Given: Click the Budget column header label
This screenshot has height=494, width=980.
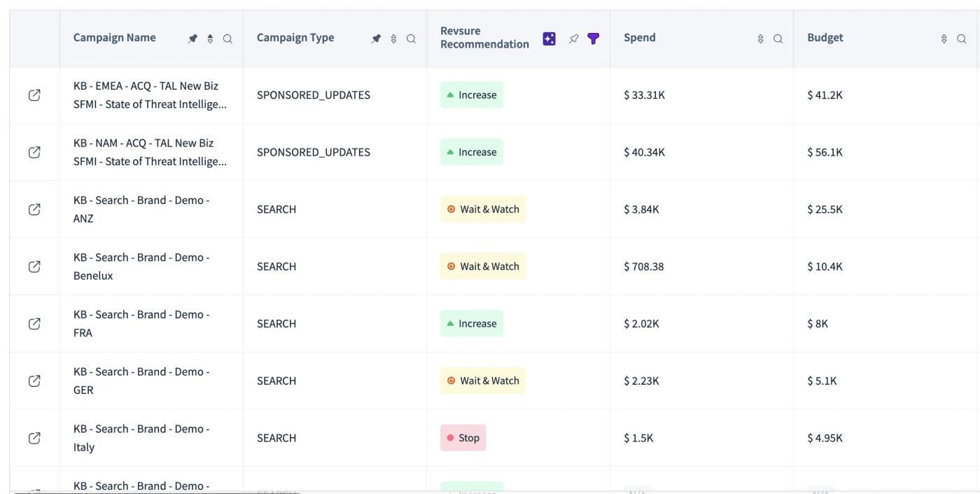Looking at the screenshot, I should [825, 38].
